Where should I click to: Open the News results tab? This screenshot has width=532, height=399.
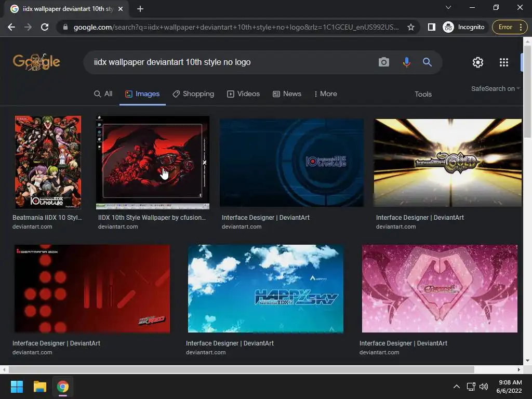click(x=287, y=94)
